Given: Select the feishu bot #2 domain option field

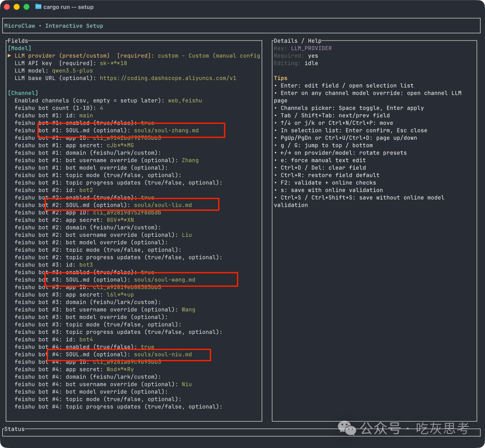Looking at the screenshot, I should pyautogui.click(x=88, y=227).
